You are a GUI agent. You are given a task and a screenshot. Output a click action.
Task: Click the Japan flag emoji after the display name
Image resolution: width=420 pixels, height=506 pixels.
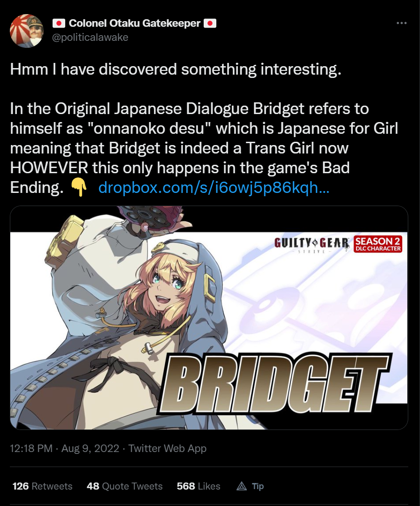tap(210, 23)
